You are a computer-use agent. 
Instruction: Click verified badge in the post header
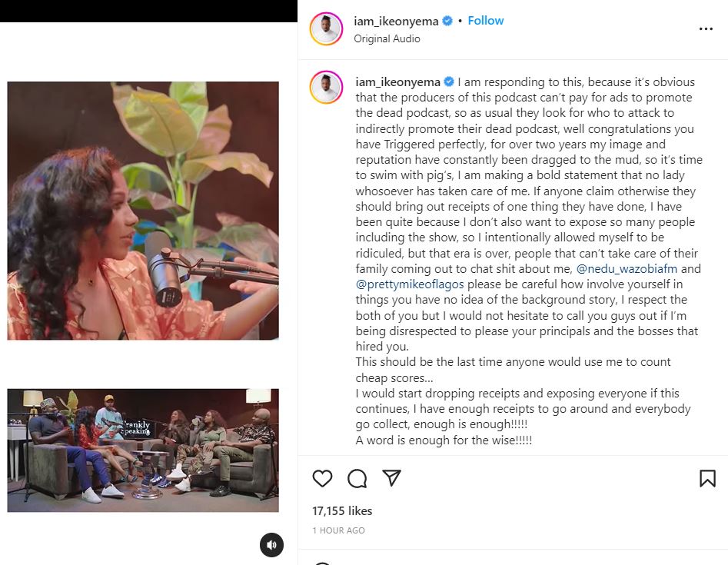(447, 22)
